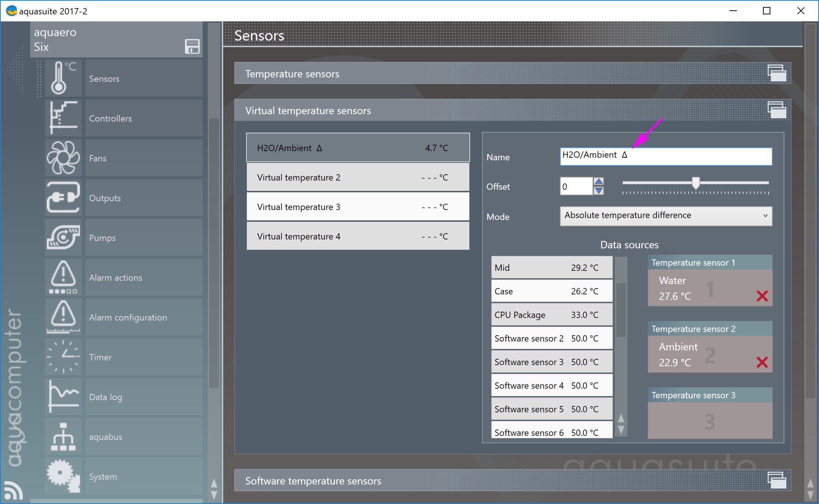
Task: Remove Water from Temperature sensor 1
Action: pos(762,296)
